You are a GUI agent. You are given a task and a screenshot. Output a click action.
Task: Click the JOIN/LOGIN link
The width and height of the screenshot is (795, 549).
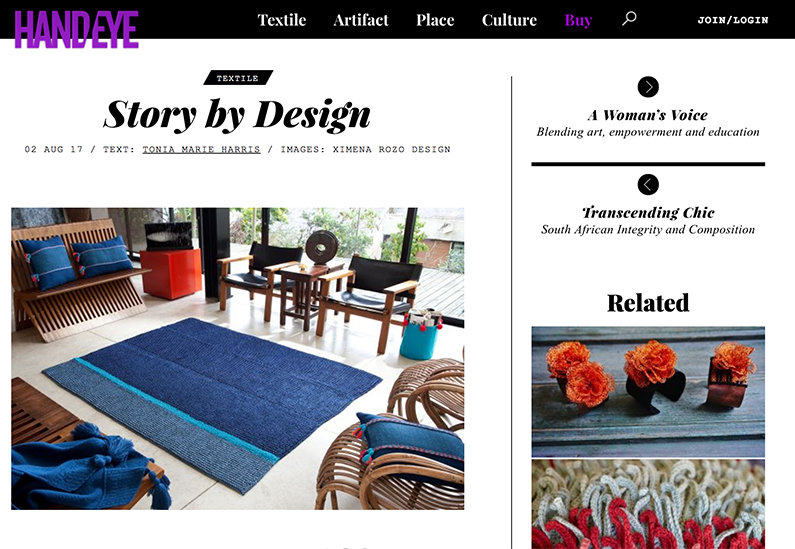[733, 20]
